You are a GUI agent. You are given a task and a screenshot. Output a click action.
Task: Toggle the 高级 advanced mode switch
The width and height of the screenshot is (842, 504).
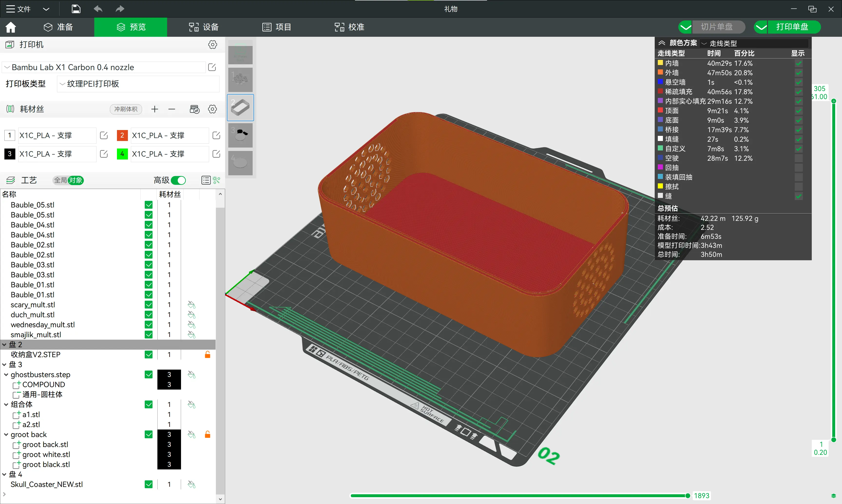point(178,180)
